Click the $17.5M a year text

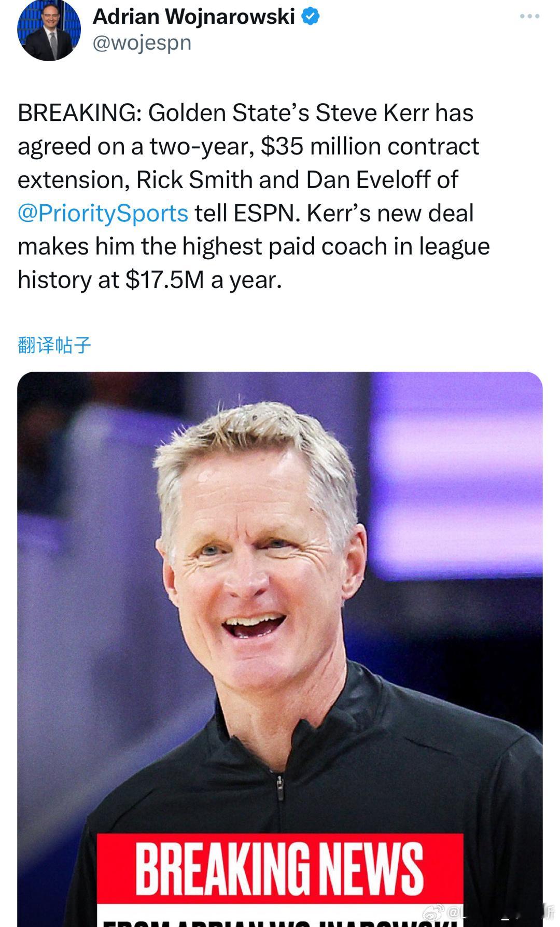(203, 280)
